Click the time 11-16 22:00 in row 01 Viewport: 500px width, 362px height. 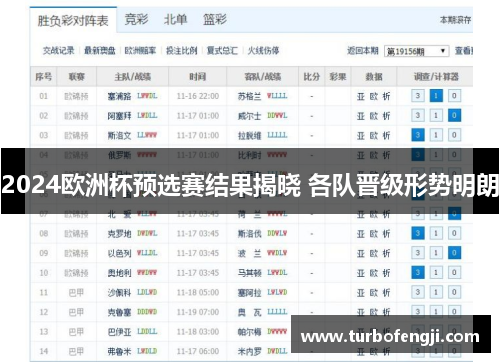198,96
